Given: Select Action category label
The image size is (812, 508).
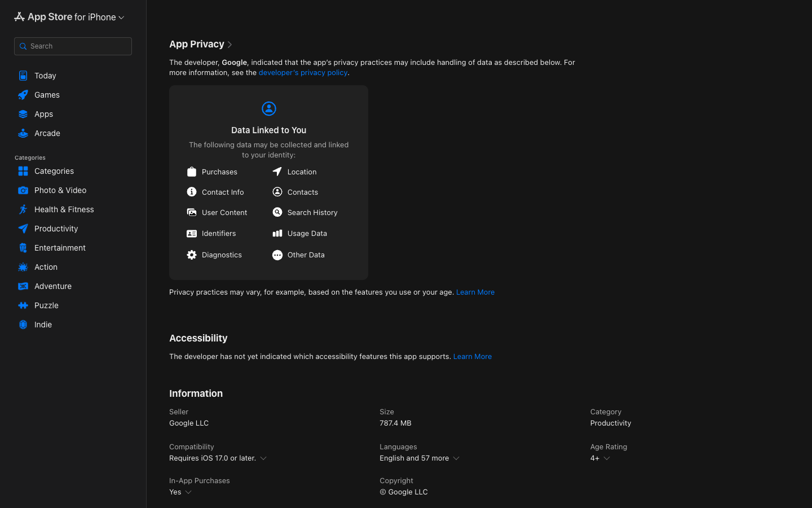Looking at the screenshot, I should [x=46, y=267].
